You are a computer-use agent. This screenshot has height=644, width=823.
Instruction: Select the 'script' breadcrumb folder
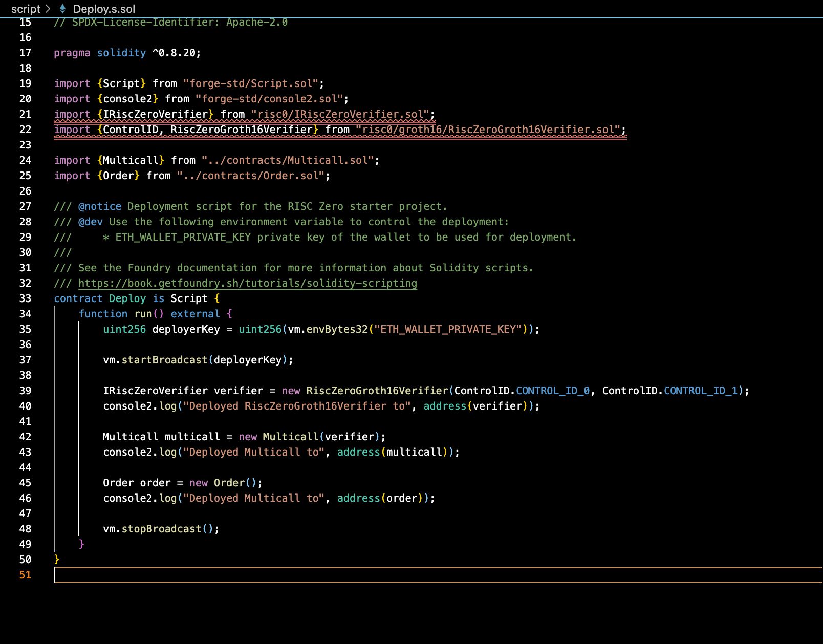coord(26,9)
